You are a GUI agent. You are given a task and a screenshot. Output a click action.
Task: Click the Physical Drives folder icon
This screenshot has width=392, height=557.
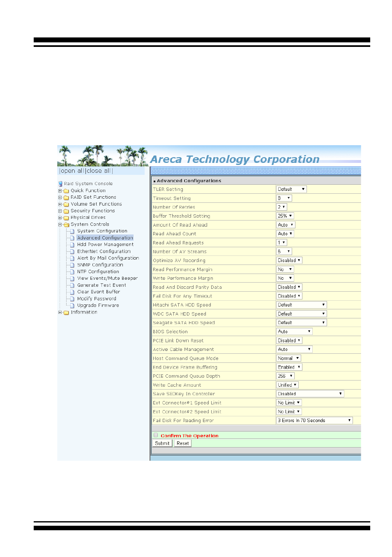click(x=66, y=218)
